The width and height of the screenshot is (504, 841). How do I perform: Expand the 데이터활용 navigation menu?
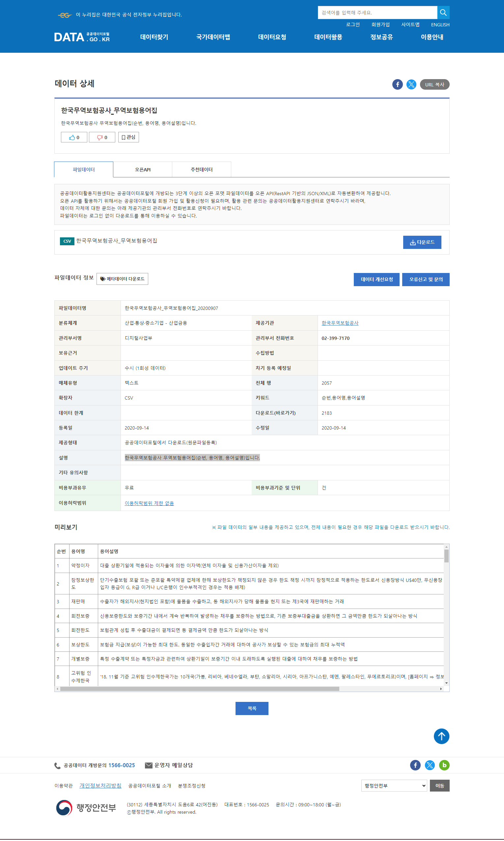point(328,37)
